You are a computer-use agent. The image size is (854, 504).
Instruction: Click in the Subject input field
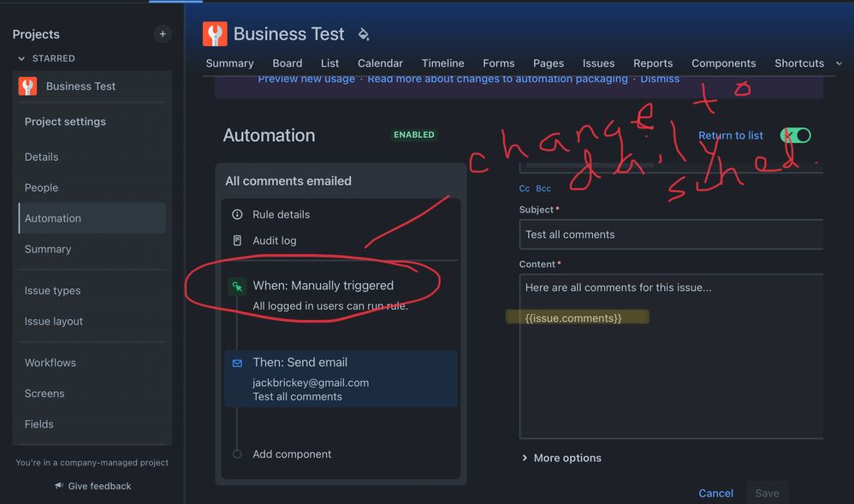671,234
